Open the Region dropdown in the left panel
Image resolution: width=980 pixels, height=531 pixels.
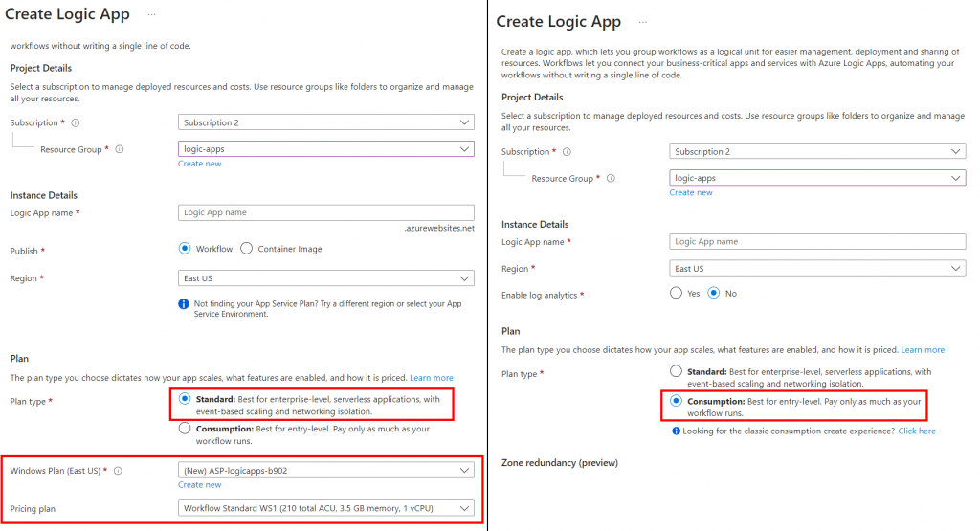[x=326, y=278]
